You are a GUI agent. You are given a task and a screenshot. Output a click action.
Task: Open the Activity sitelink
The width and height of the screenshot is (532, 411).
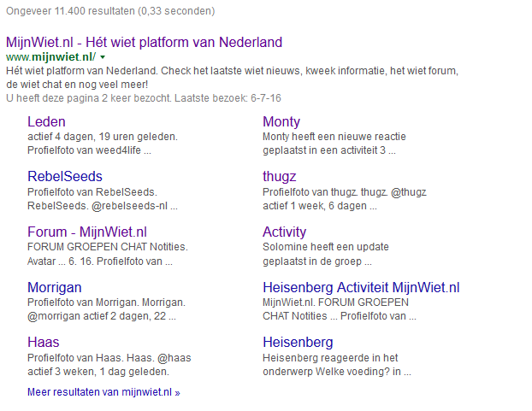[284, 232]
